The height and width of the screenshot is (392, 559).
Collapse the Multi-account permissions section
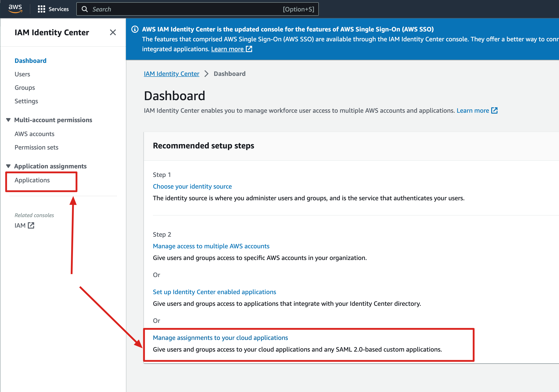[x=8, y=120]
